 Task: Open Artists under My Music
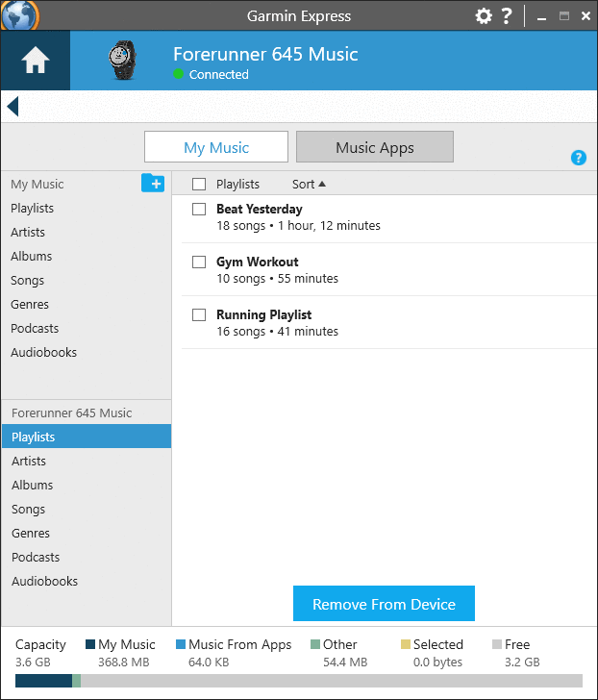28,232
